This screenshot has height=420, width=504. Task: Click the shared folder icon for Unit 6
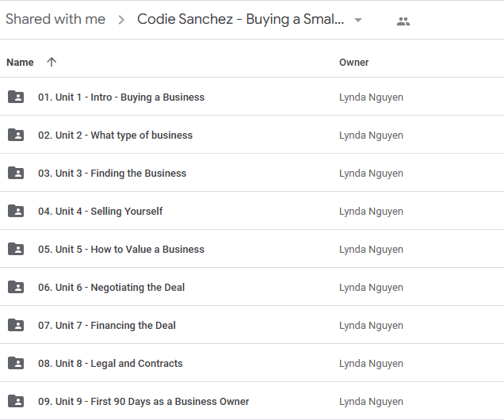point(16,288)
